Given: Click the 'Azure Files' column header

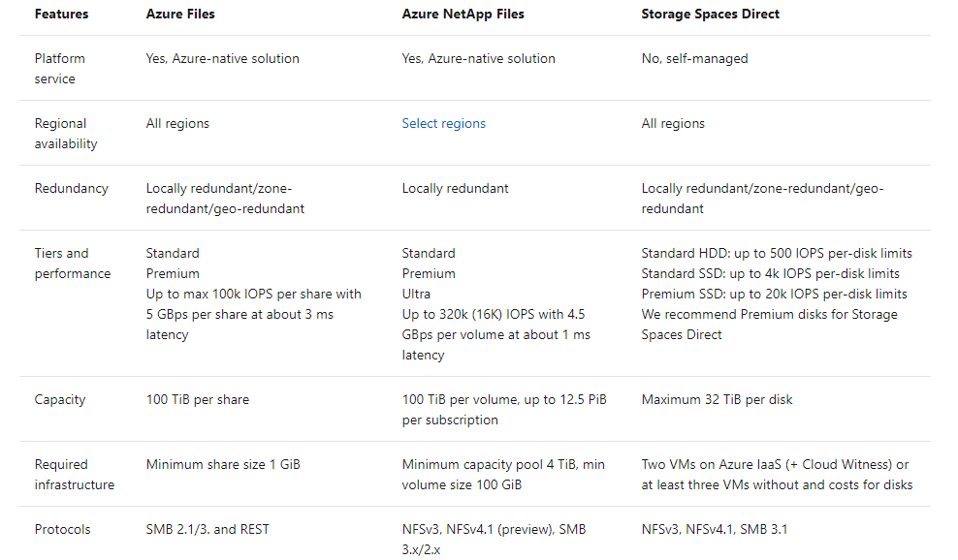Looking at the screenshot, I should [x=180, y=15].
